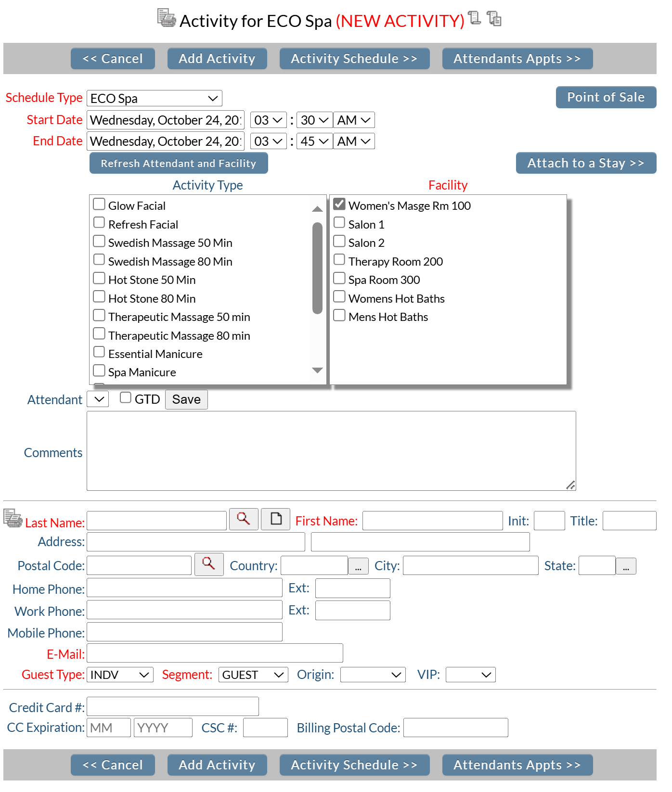Open top Activity Schedule >> button
The image size is (672, 792).
(x=354, y=58)
